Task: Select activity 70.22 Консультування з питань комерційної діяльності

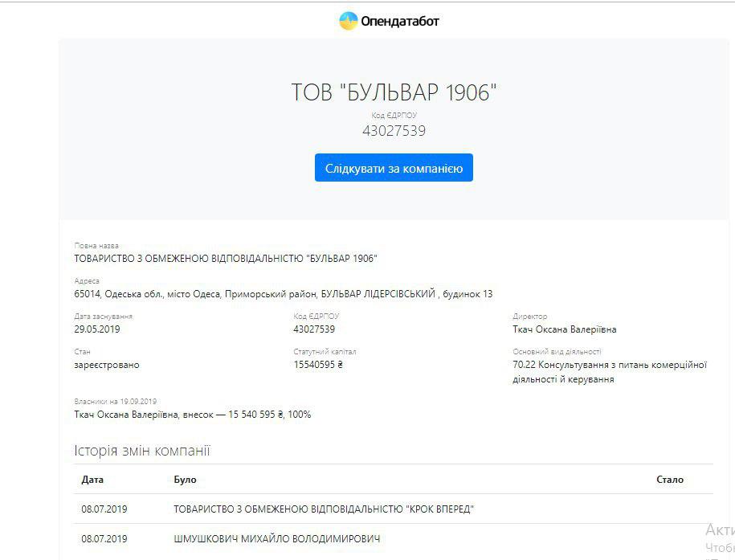Action: [x=610, y=372]
